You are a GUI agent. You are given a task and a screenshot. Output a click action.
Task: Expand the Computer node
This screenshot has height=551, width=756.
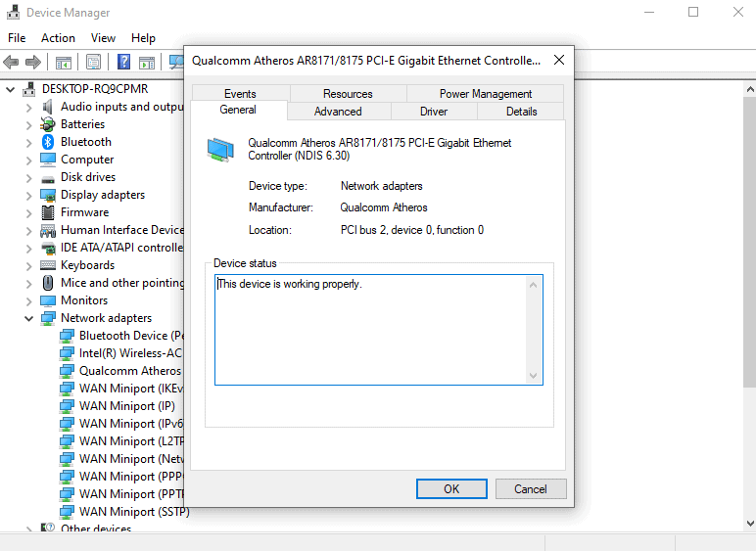pos(29,160)
